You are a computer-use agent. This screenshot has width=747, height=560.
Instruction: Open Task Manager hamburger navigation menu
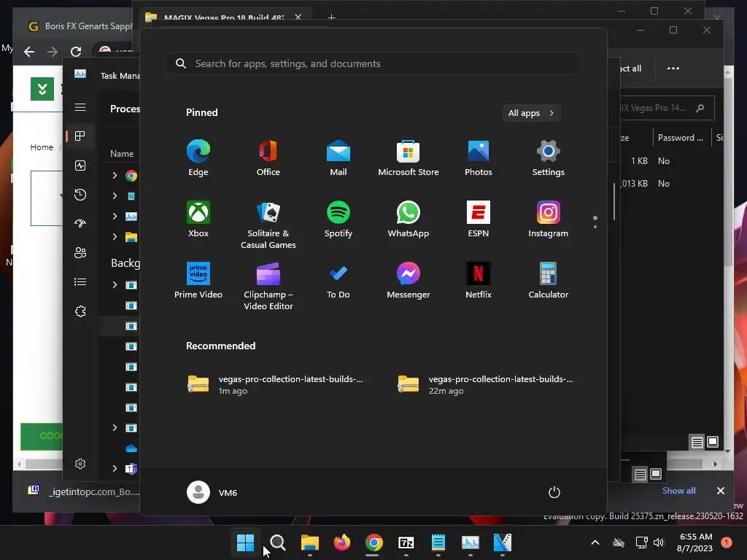tap(80, 107)
